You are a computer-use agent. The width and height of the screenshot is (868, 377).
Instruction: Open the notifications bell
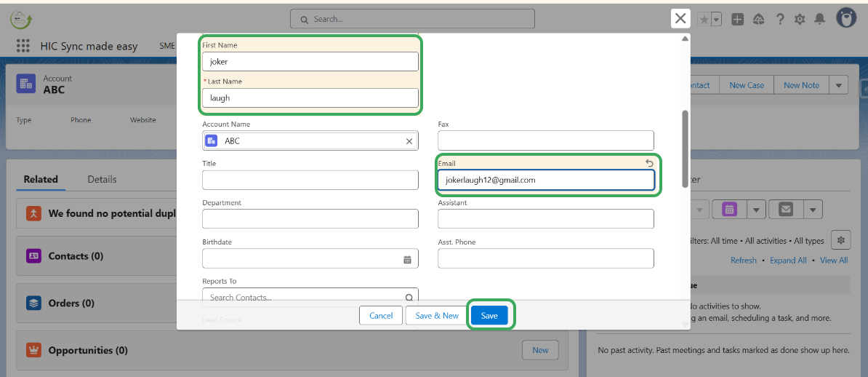click(820, 20)
